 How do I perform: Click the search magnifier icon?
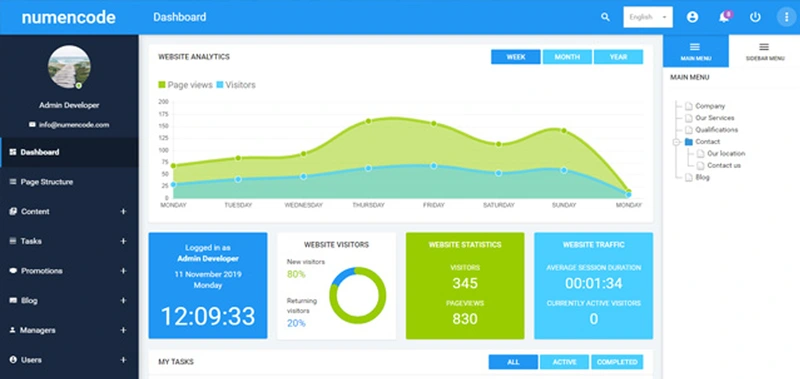605,17
